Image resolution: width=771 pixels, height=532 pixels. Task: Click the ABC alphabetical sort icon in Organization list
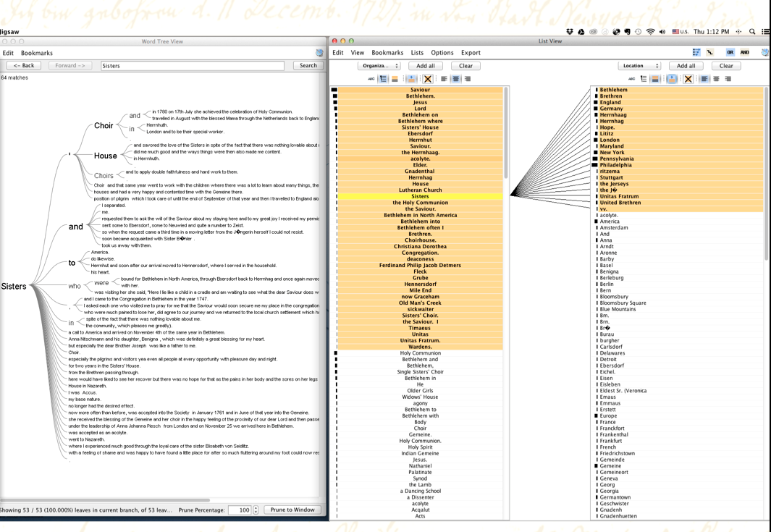(x=371, y=79)
